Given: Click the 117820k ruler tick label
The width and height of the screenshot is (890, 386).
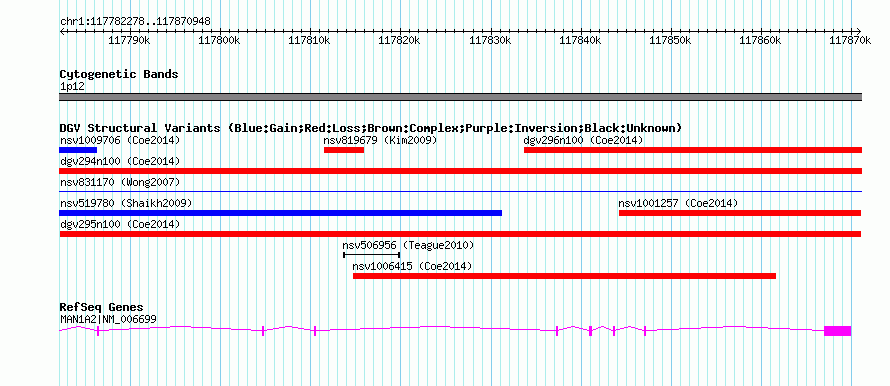Looking at the screenshot, I should click(400, 40).
